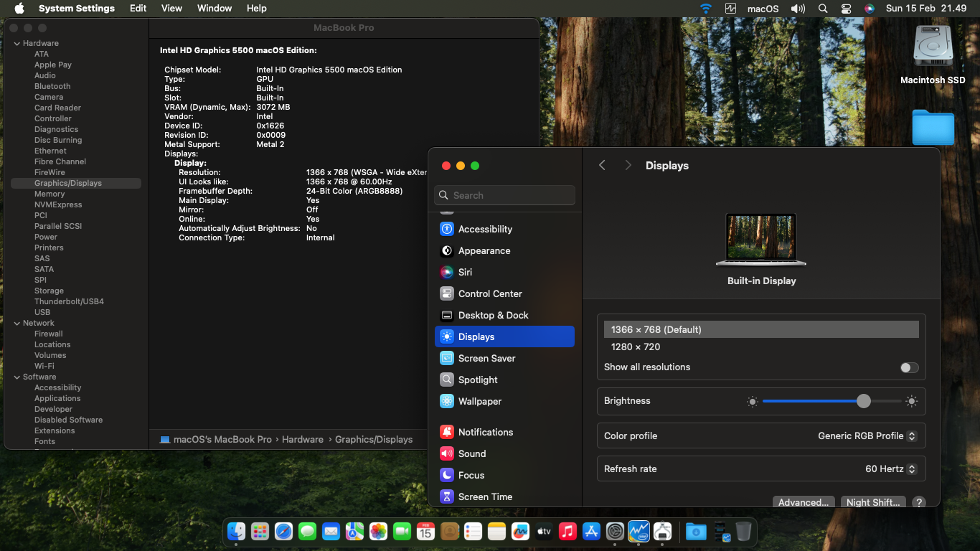This screenshot has height=551, width=980.
Task: Open the Trash in Dock
Action: coord(743,532)
